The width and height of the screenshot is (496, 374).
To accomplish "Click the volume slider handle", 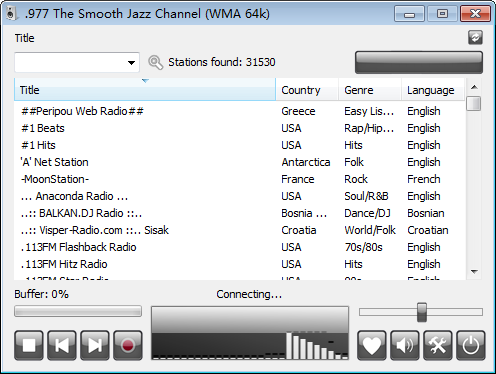I will pos(422,312).
